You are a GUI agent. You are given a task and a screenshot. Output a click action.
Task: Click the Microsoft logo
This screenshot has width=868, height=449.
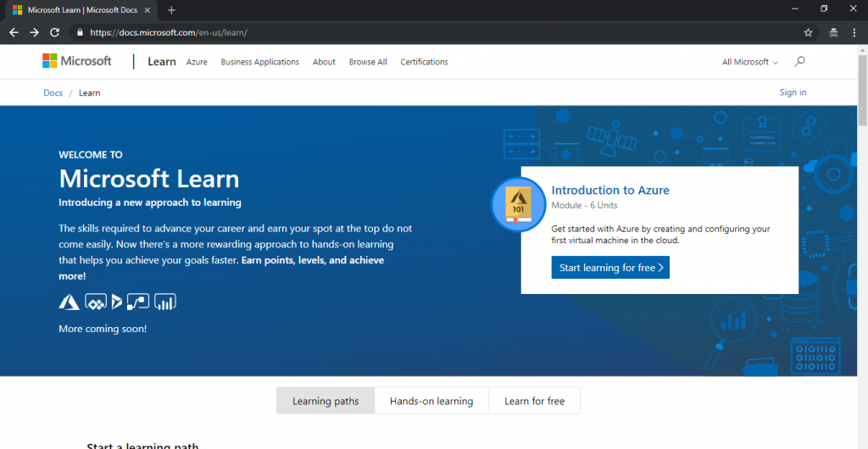pos(77,61)
